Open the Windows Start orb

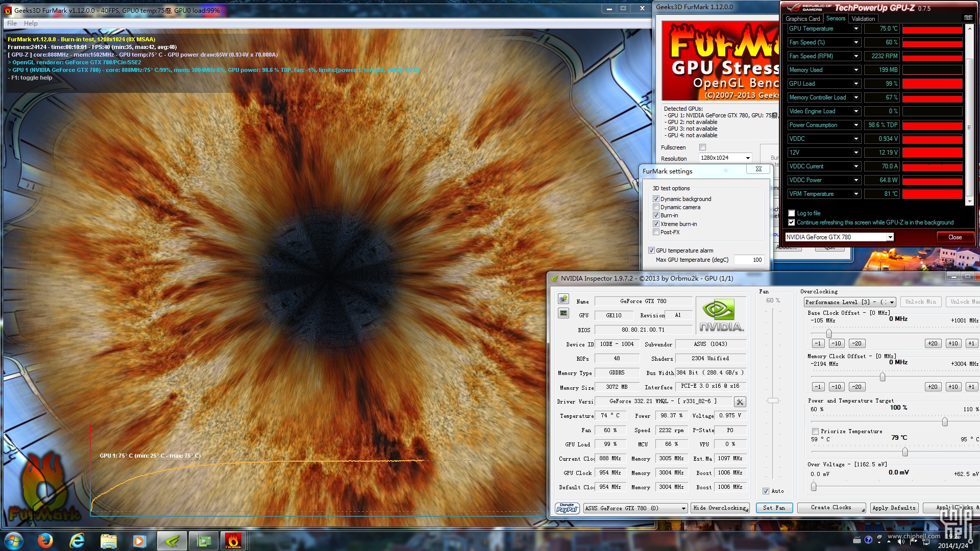14,540
